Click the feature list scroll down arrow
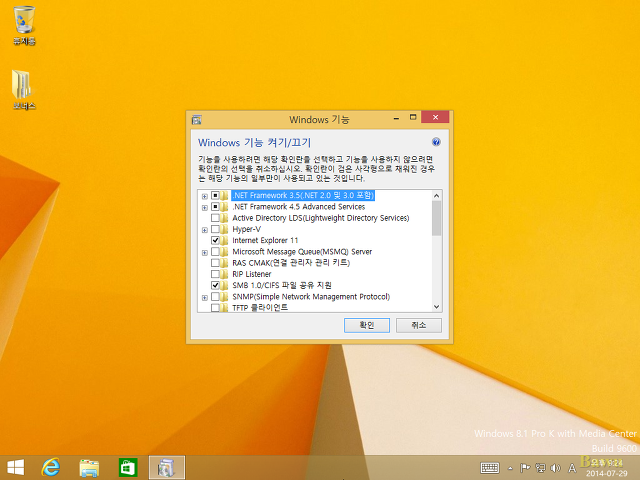Screen dimensions: 640x480 [437, 307]
